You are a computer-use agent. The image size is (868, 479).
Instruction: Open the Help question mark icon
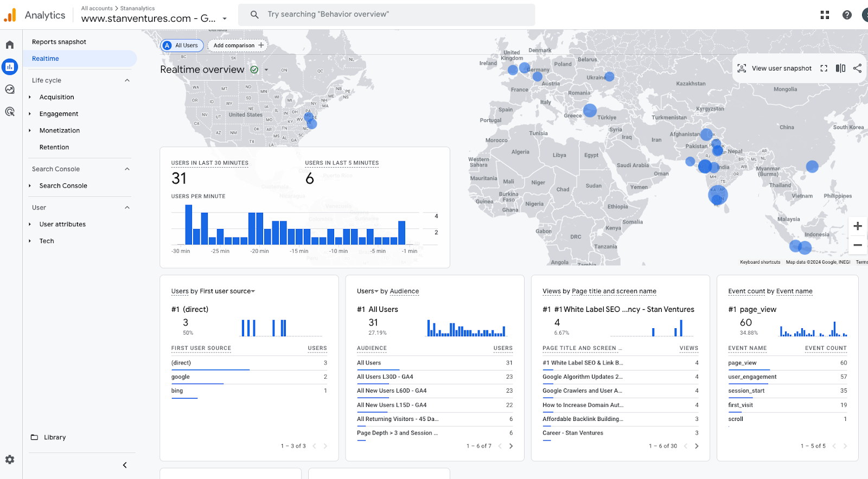[847, 15]
